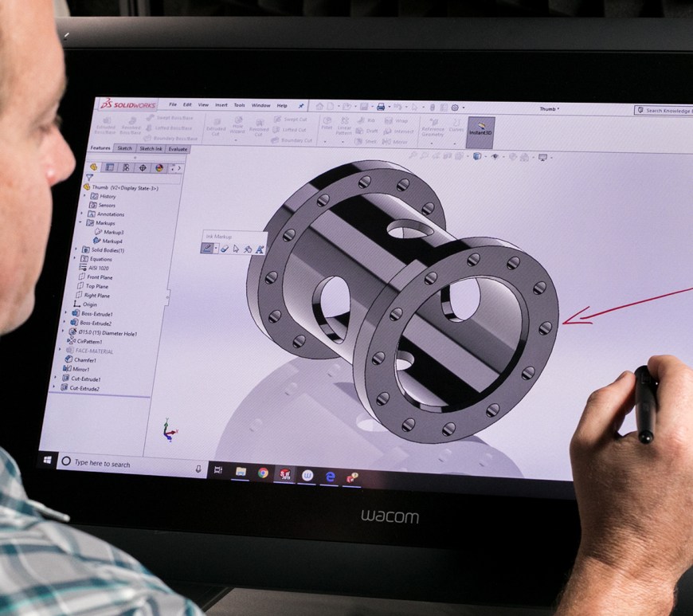Click the Windows search box on taskbar
Screen dimensions: 693x616
click(104, 463)
